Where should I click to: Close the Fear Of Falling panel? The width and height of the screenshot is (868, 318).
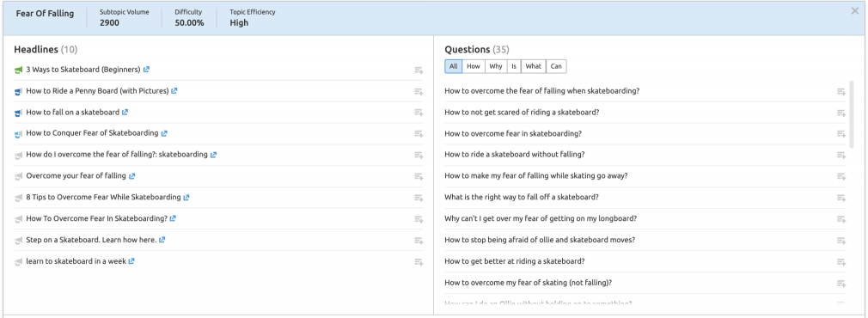tap(855, 11)
